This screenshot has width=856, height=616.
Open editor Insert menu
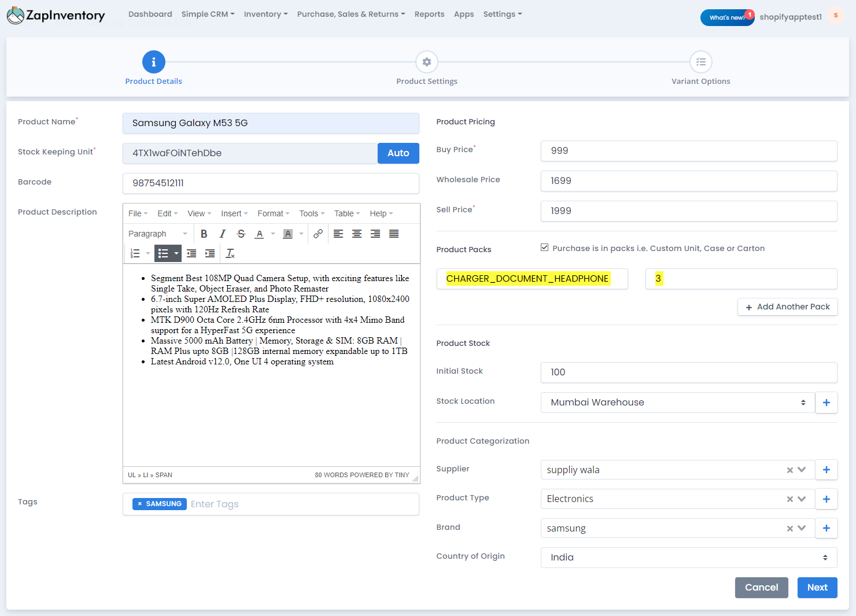pos(234,213)
